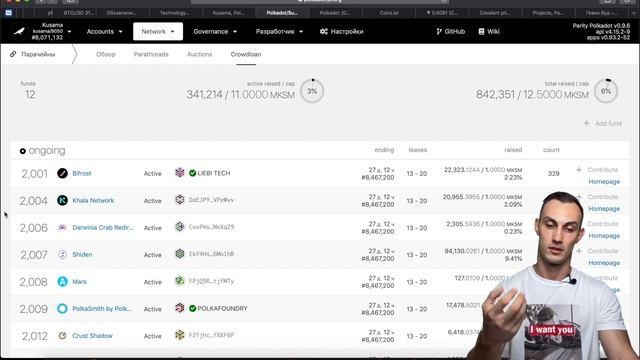The image size is (640, 360).
Task: Click the POLKAFOUNDRY verified checkmark
Action: [192, 308]
